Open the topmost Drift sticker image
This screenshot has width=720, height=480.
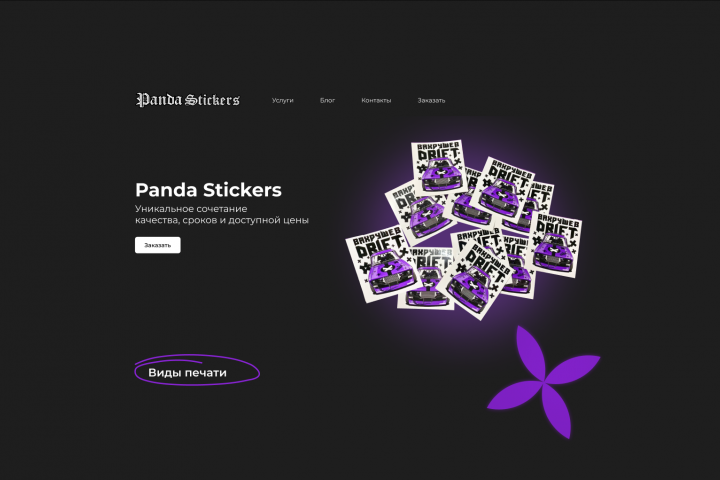click(x=439, y=166)
